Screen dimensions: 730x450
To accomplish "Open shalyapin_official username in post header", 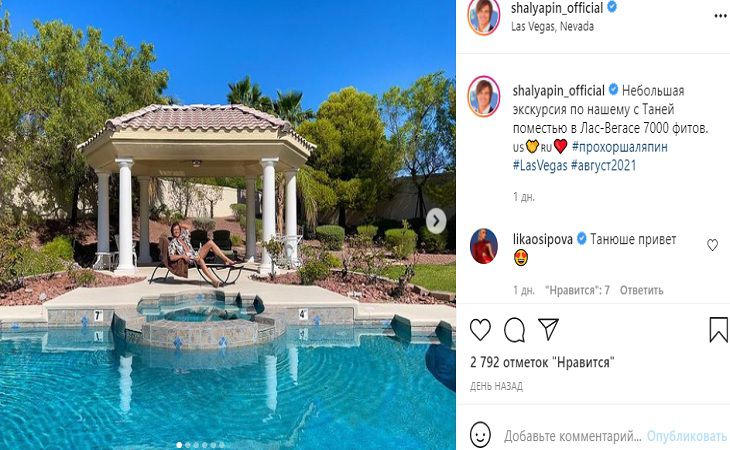I will point(557,8).
